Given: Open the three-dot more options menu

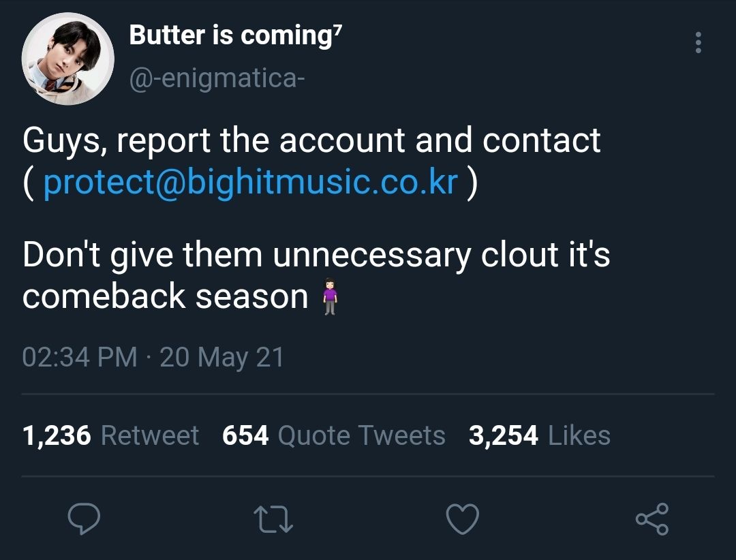Looking at the screenshot, I should click(x=699, y=43).
